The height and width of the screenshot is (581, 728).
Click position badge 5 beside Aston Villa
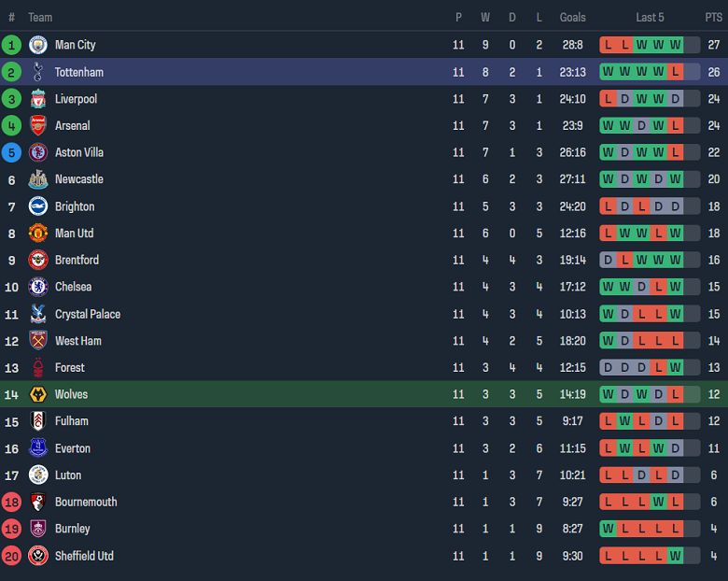tap(12, 152)
